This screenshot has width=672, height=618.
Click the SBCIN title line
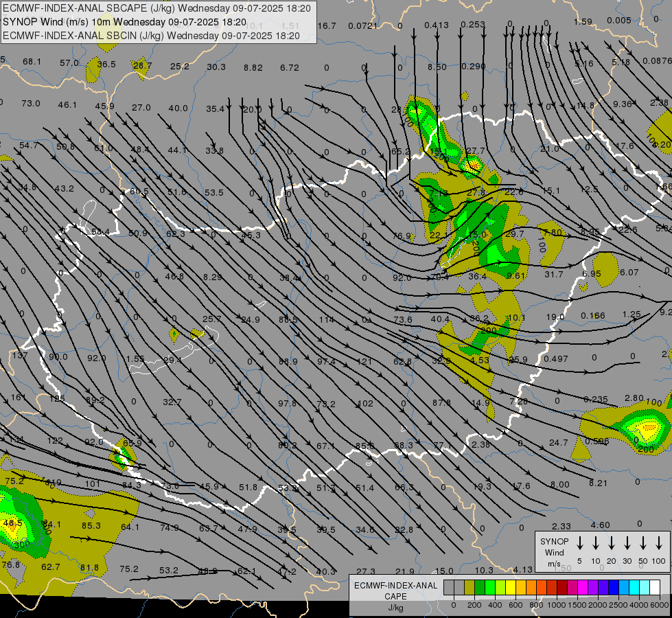[x=151, y=36]
